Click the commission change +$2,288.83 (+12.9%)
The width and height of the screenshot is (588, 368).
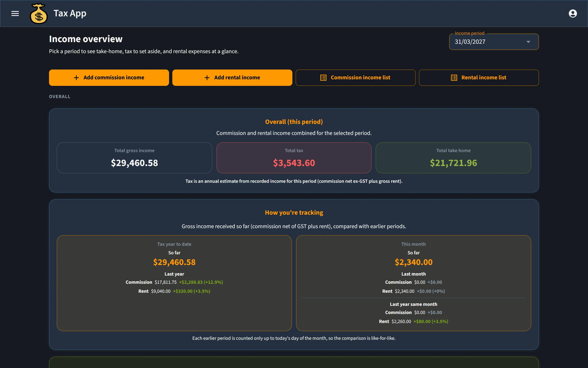pos(201,282)
